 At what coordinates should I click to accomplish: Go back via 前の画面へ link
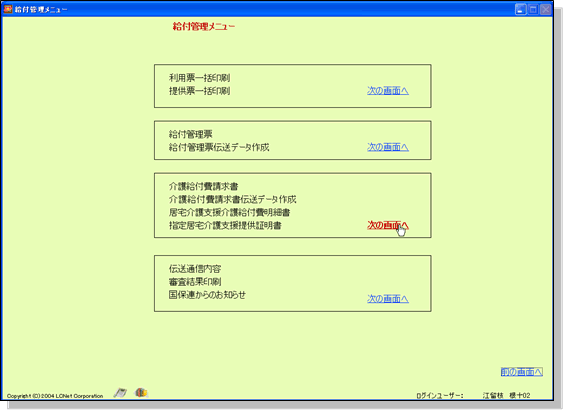(x=522, y=372)
